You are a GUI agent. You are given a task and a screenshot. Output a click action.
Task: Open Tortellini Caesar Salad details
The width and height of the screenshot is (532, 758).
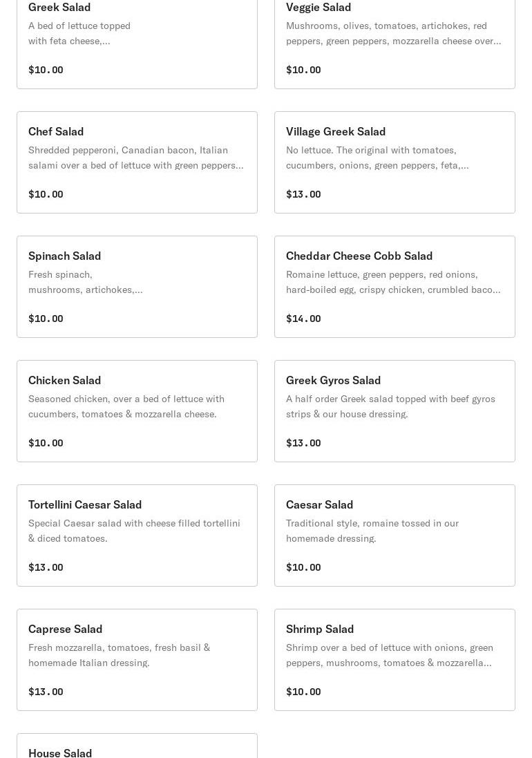click(x=137, y=536)
